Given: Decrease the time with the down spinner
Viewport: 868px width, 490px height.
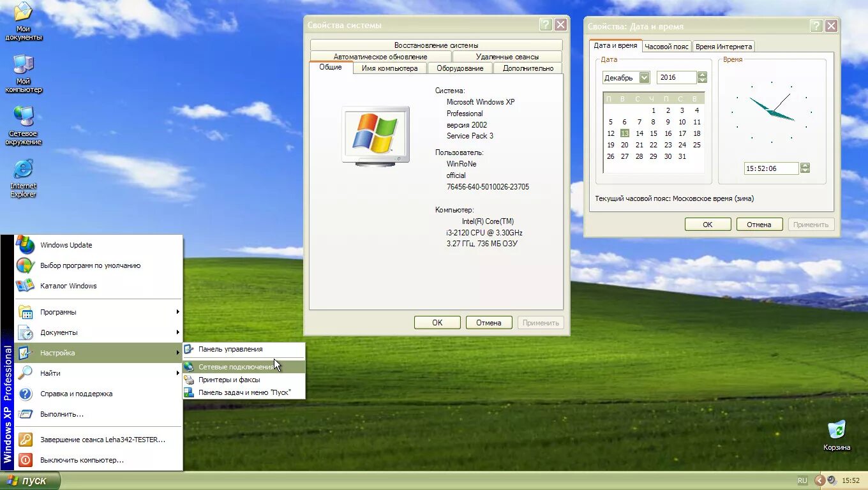Looking at the screenshot, I should pyautogui.click(x=805, y=171).
